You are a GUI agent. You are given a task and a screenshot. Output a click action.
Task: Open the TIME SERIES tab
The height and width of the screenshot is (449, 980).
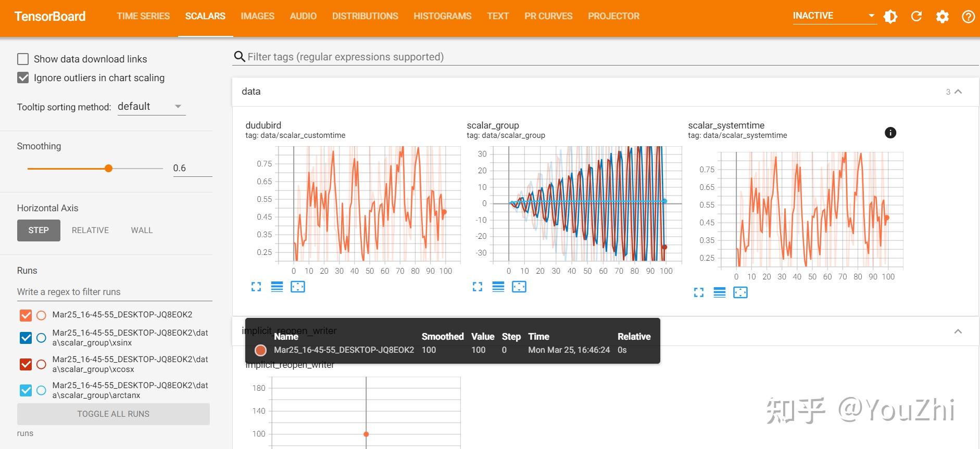point(143,16)
